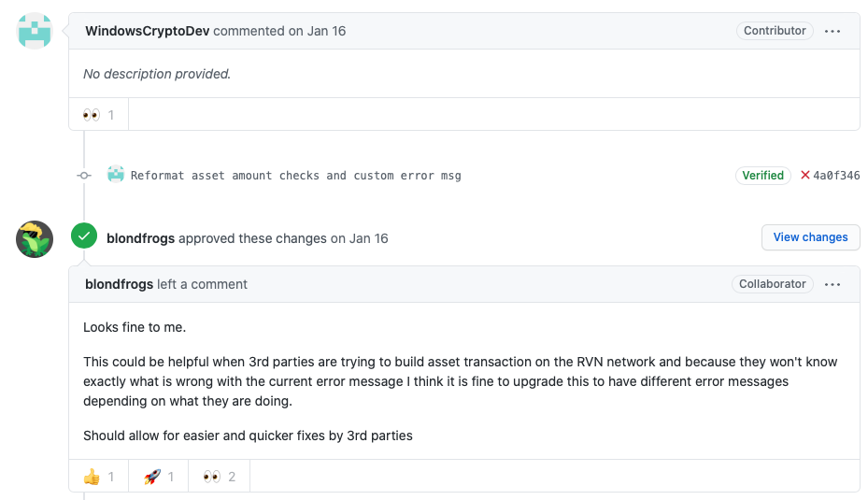Image resolution: width=868 pixels, height=500 pixels.
Task: Open WindowsCryptoDev's avatar profile
Action: coord(35,31)
